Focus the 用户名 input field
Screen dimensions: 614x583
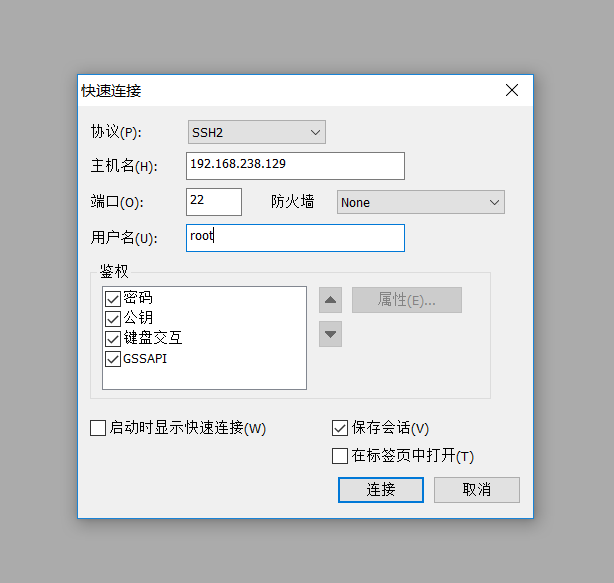295,238
